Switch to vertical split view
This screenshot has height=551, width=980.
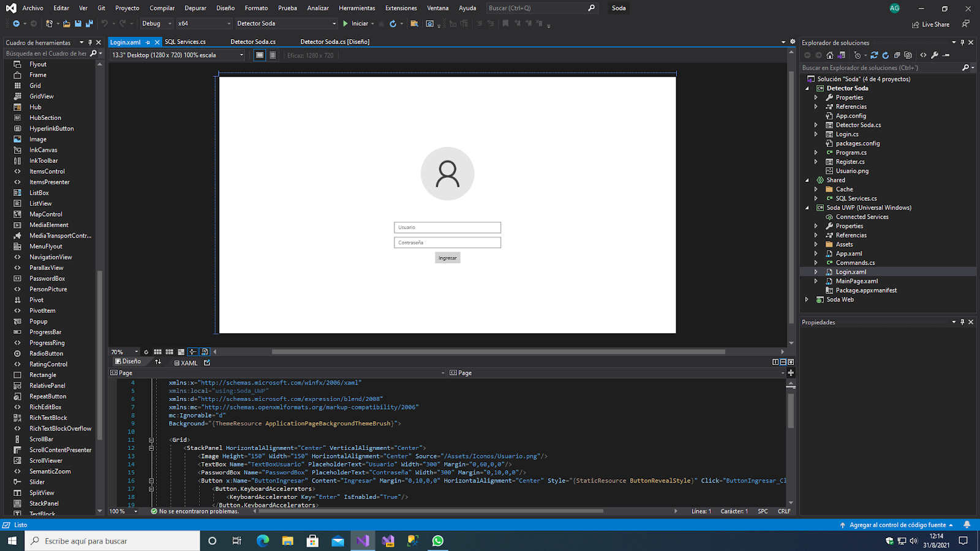click(x=775, y=362)
